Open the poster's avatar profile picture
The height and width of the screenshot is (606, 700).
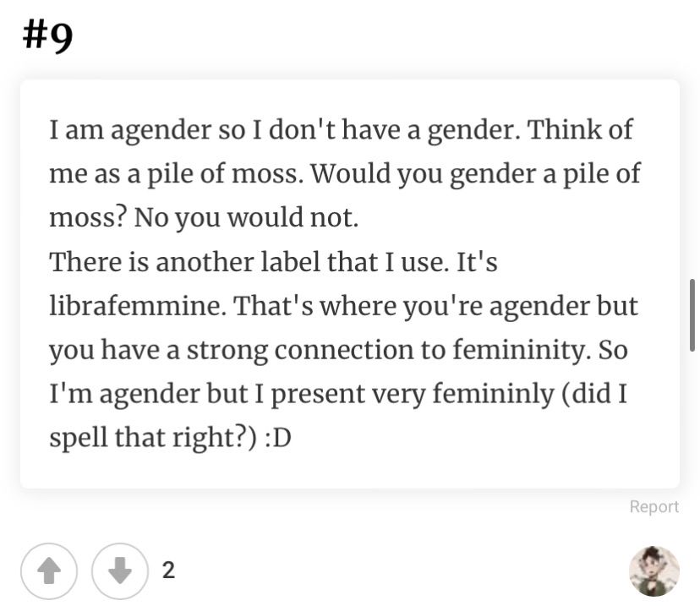click(x=654, y=571)
